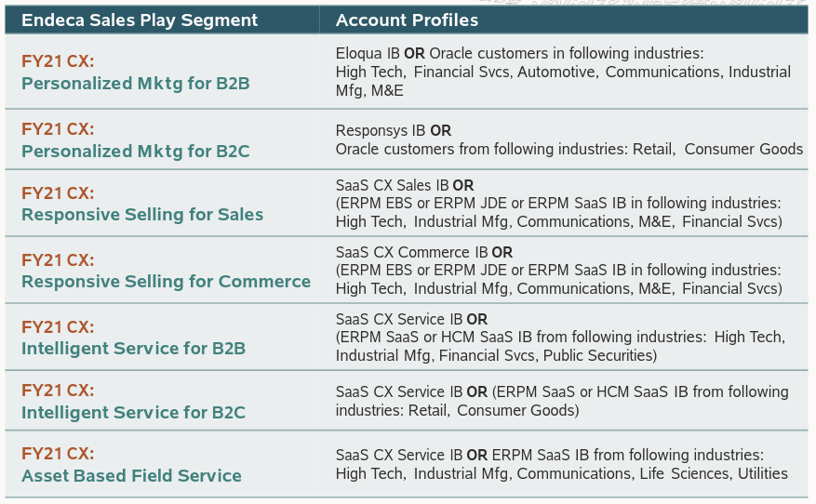The width and height of the screenshot is (816, 504).
Task: Choose the Intelligent Service for B2B segment
Action: pyautogui.click(x=133, y=349)
